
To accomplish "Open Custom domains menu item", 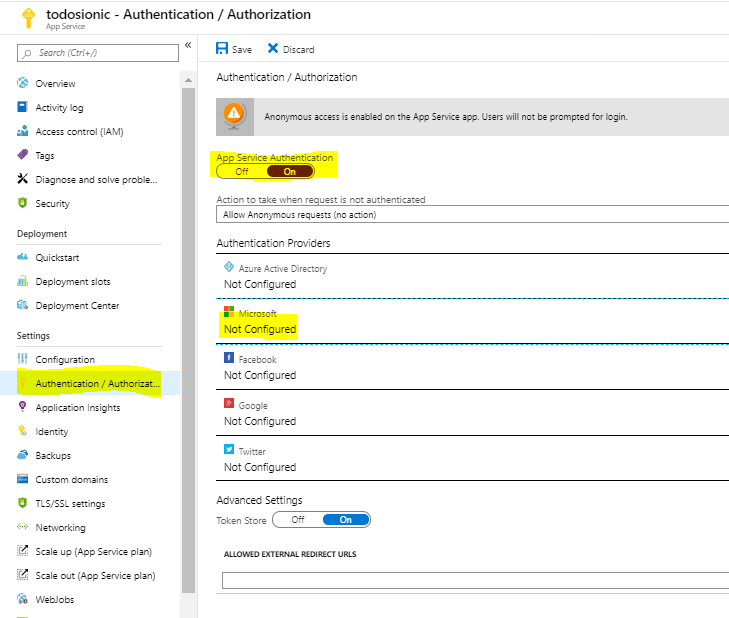I will (72, 479).
